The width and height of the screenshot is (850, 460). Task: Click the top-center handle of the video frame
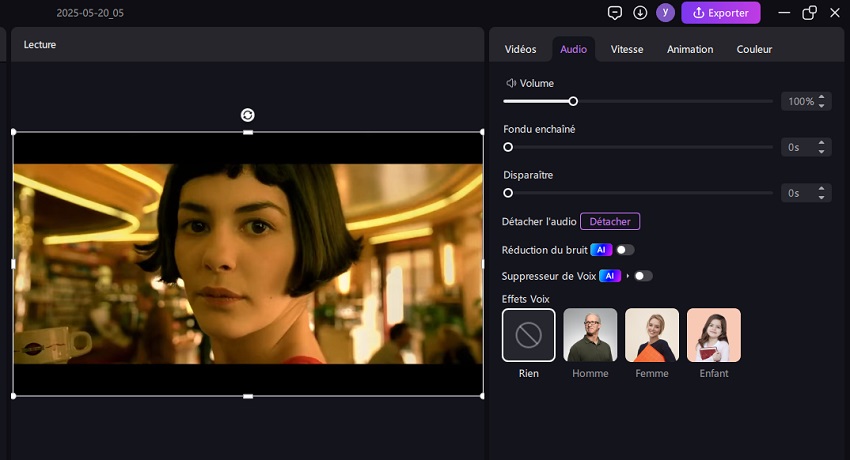248,132
